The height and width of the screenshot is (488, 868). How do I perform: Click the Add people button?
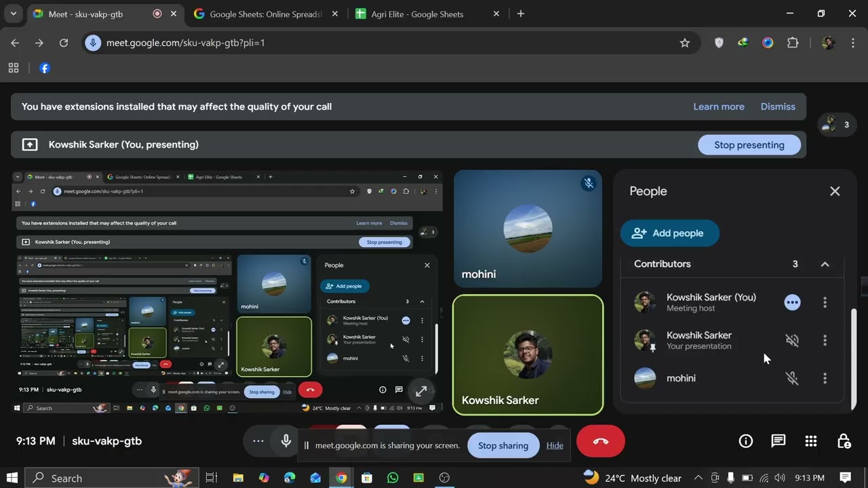[x=670, y=233]
